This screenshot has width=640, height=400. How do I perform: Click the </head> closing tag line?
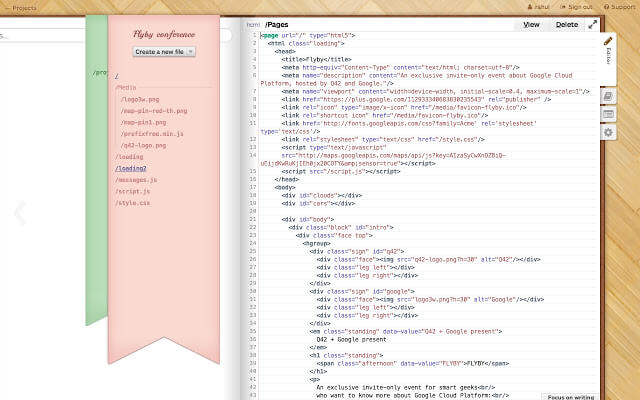point(287,180)
